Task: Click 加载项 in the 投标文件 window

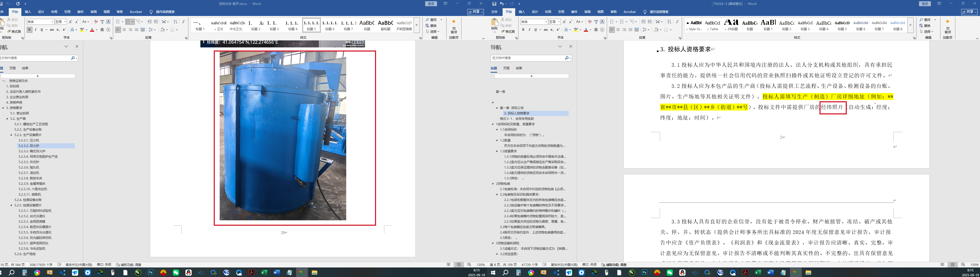Action: [453, 27]
